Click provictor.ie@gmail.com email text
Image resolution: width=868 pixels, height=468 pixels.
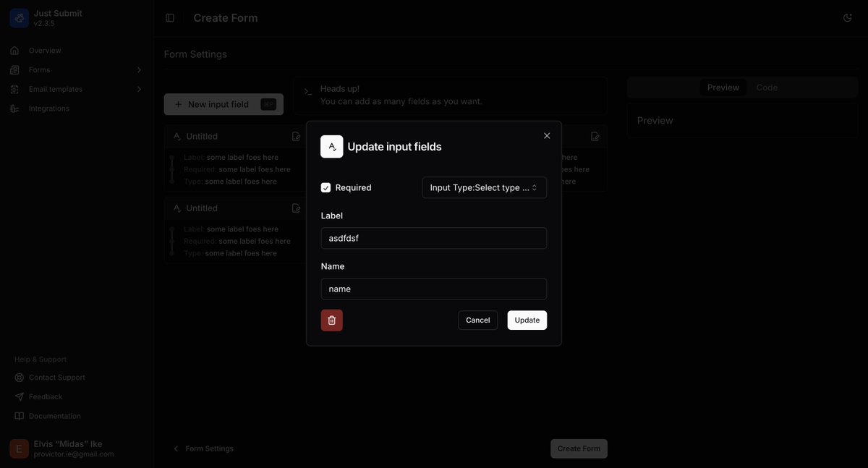[74, 454]
